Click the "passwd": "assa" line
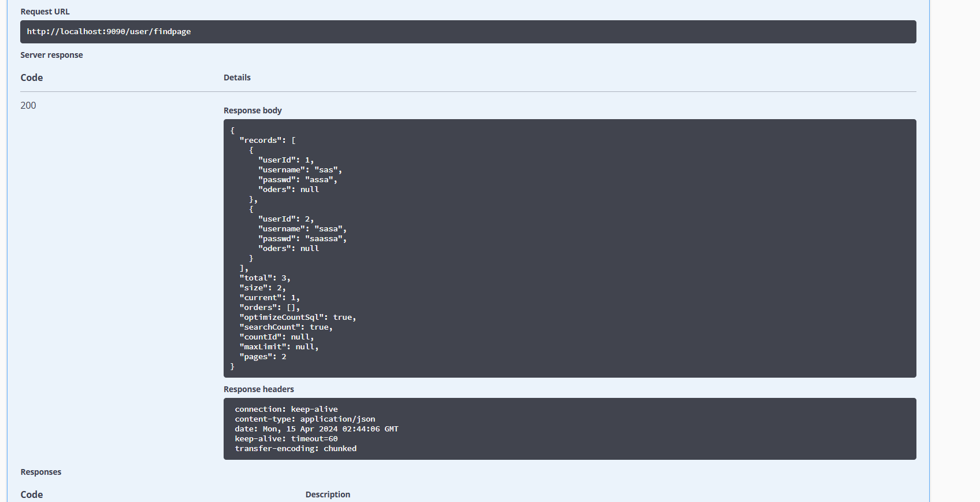The height and width of the screenshot is (502, 980). [298, 180]
